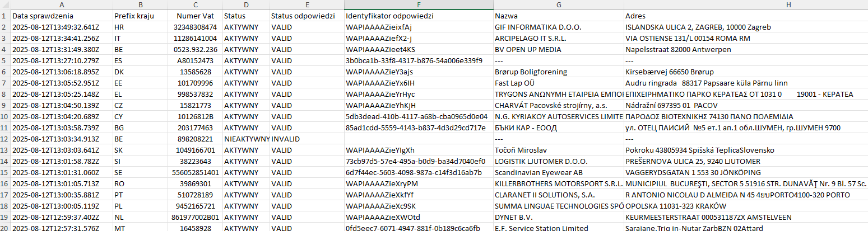Select address 'Kirsebærvej 66650 Brørup'
The image size is (868, 231).
point(746,72)
